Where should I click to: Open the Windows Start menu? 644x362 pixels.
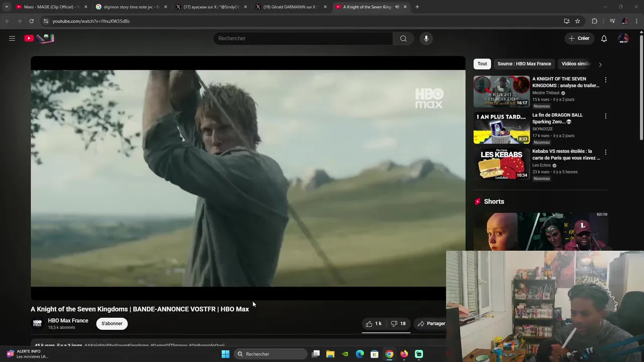pyautogui.click(x=225, y=354)
